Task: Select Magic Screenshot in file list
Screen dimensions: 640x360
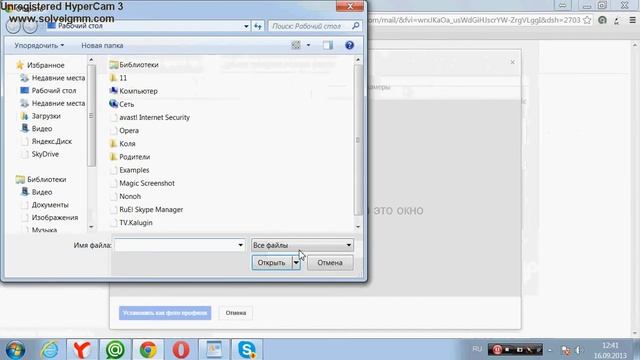Action: click(x=147, y=183)
